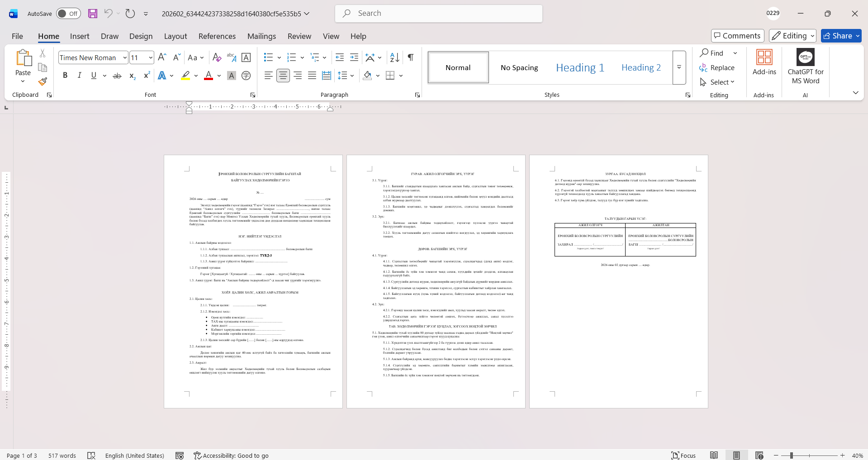The image size is (868, 460).
Task: Open the Editing mode dropdown
Action: pos(793,36)
